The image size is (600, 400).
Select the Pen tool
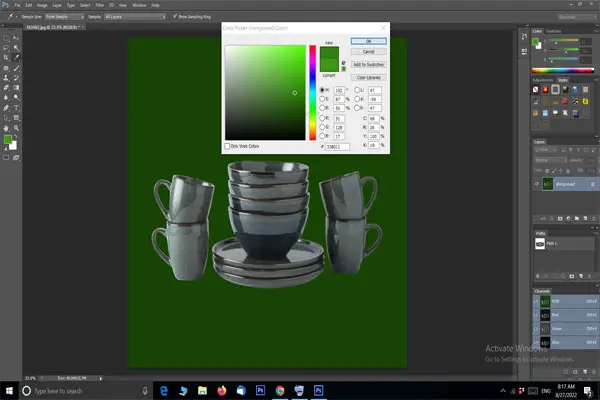click(x=6, y=108)
